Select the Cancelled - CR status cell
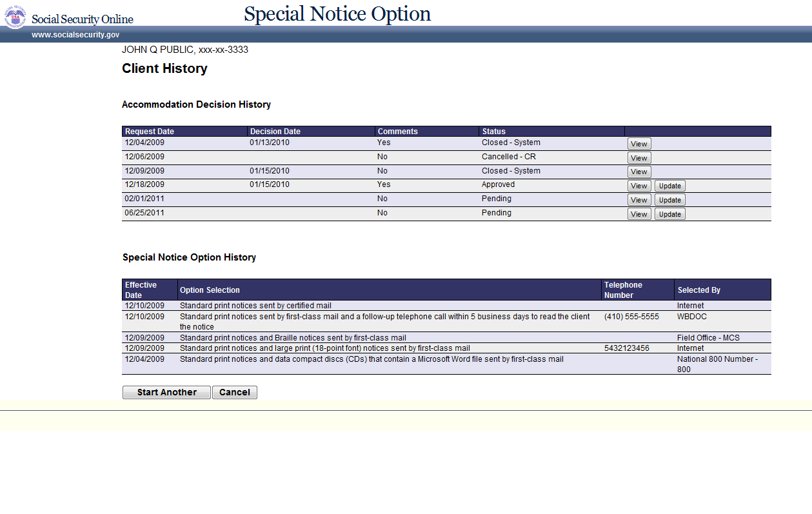Screen dimensions: 812x514 click(509, 157)
